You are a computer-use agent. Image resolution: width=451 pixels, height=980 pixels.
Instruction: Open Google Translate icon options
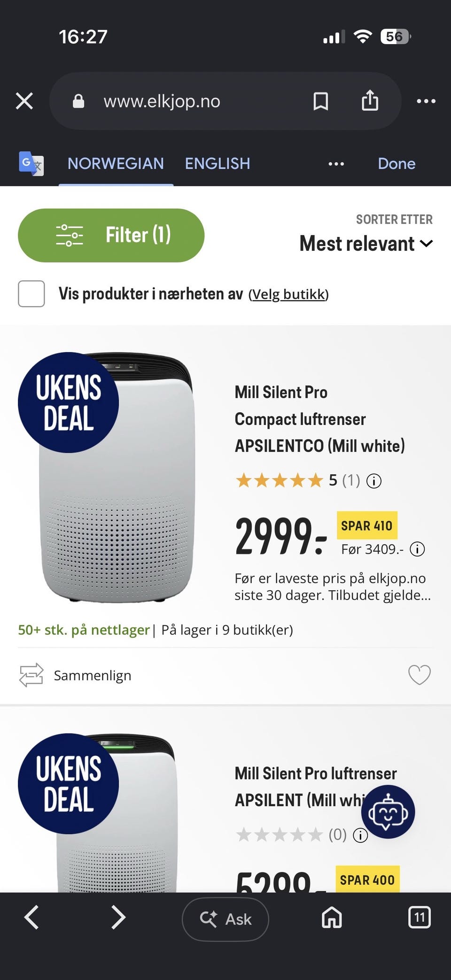click(31, 163)
